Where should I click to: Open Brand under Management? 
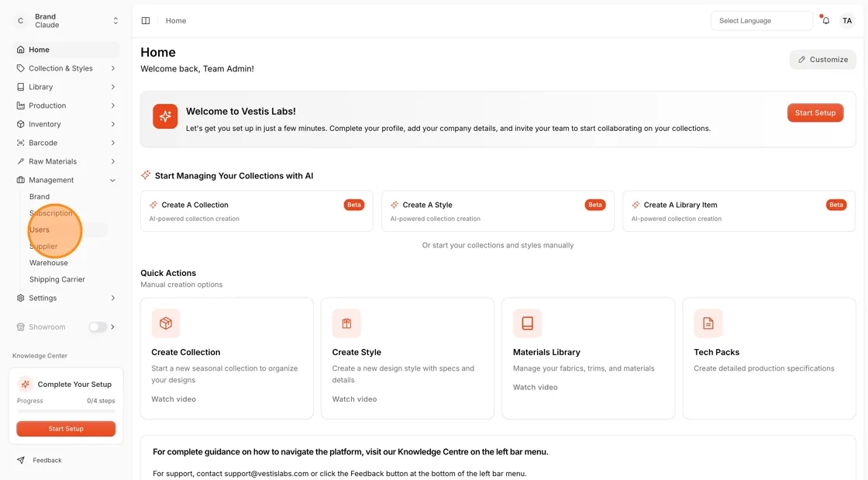[40, 196]
